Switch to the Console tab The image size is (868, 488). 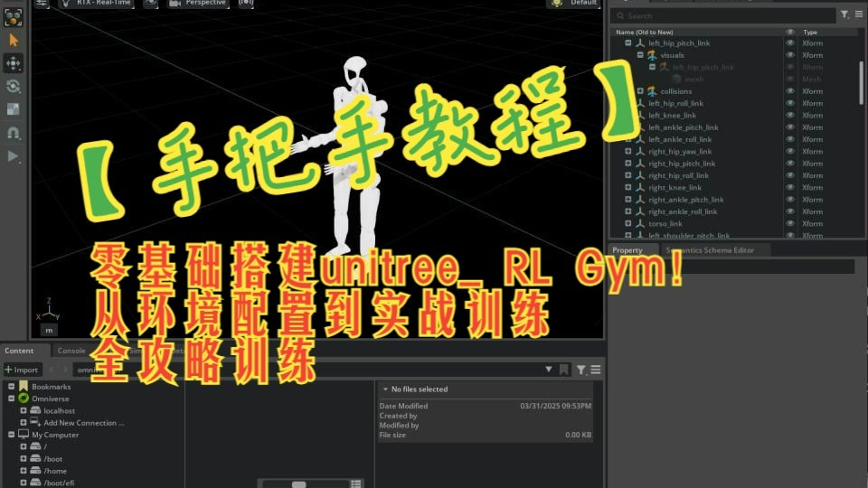(71, 351)
